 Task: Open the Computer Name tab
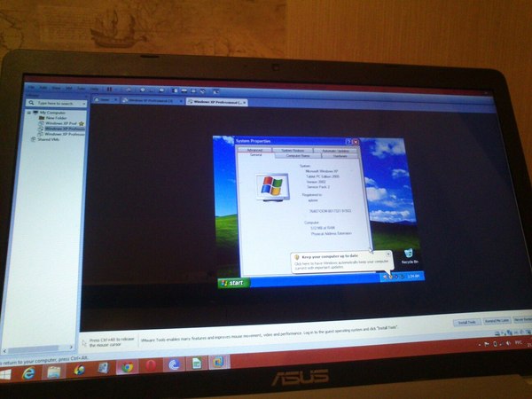[298, 155]
